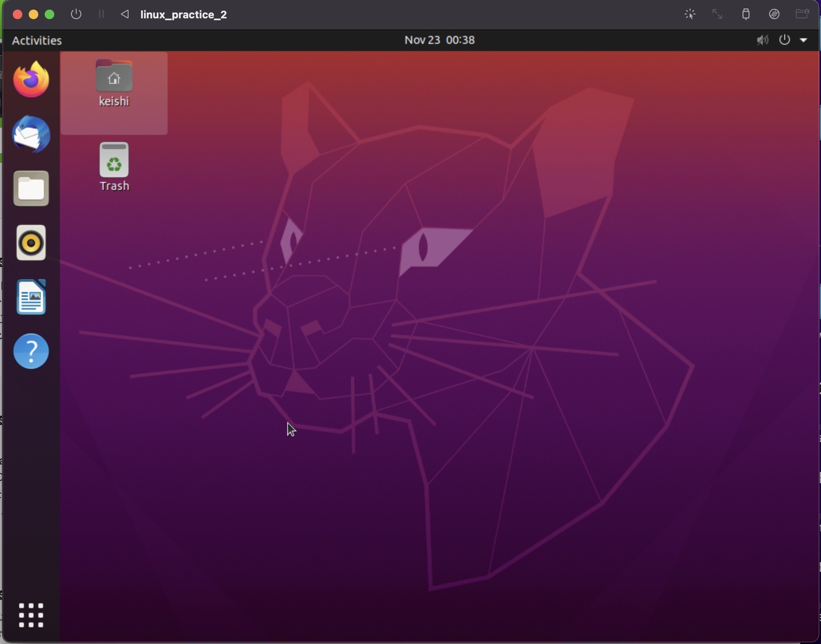Launch Rhythmbox music player
Screen dimensions: 821x644
tap(31, 243)
